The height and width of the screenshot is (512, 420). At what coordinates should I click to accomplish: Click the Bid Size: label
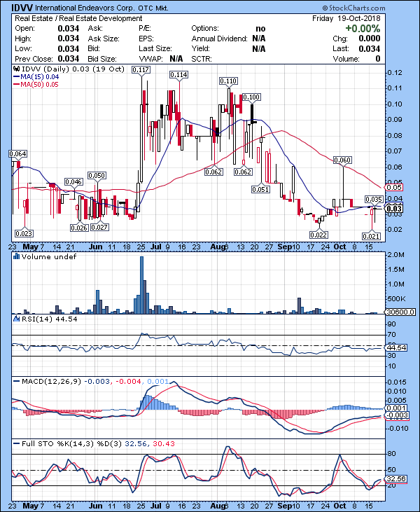(x=101, y=59)
